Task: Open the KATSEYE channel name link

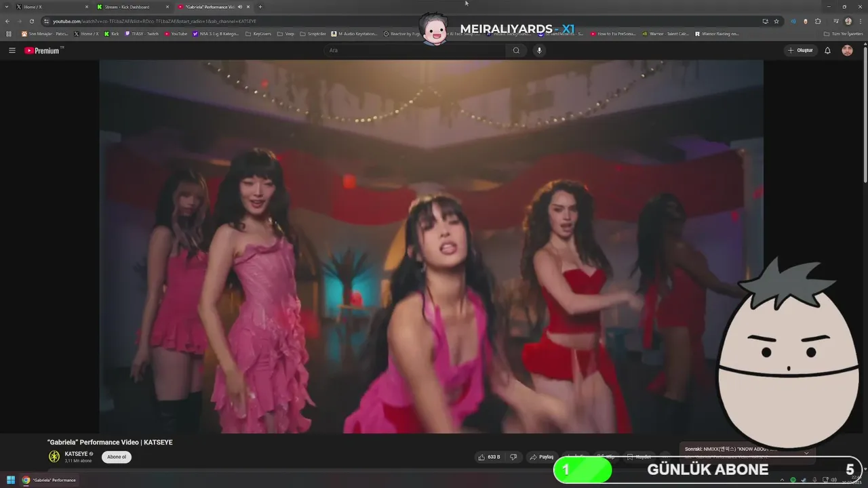Action: click(x=76, y=454)
